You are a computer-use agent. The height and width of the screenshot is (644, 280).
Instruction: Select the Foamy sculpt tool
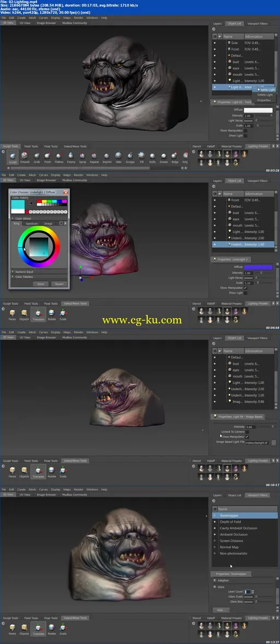(71, 157)
